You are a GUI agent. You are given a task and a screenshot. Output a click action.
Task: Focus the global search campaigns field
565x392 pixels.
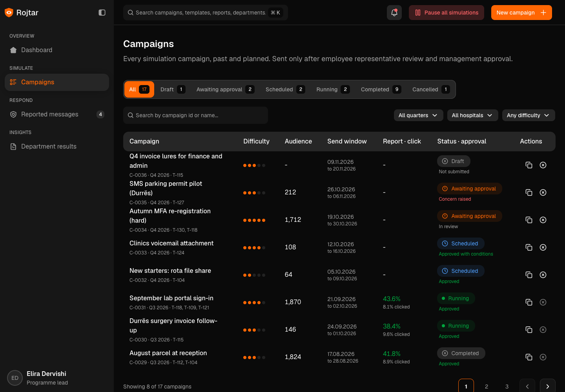[x=206, y=13]
